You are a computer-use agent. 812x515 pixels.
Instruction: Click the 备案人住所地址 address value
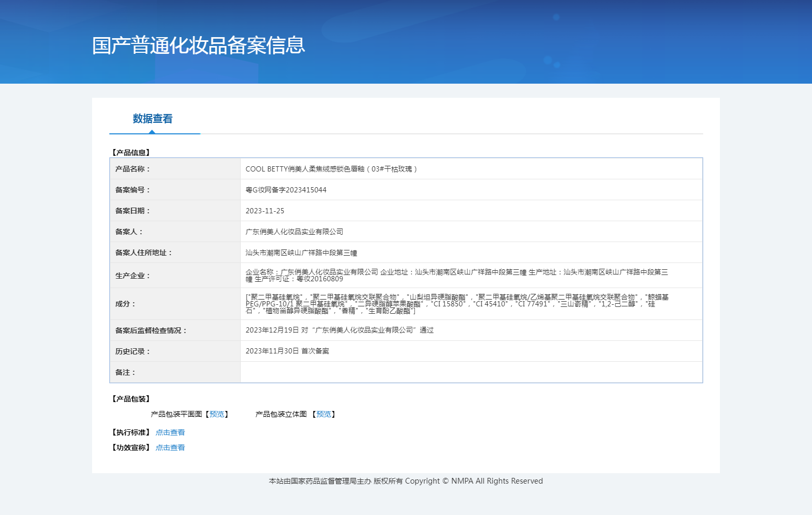pos(301,253)
